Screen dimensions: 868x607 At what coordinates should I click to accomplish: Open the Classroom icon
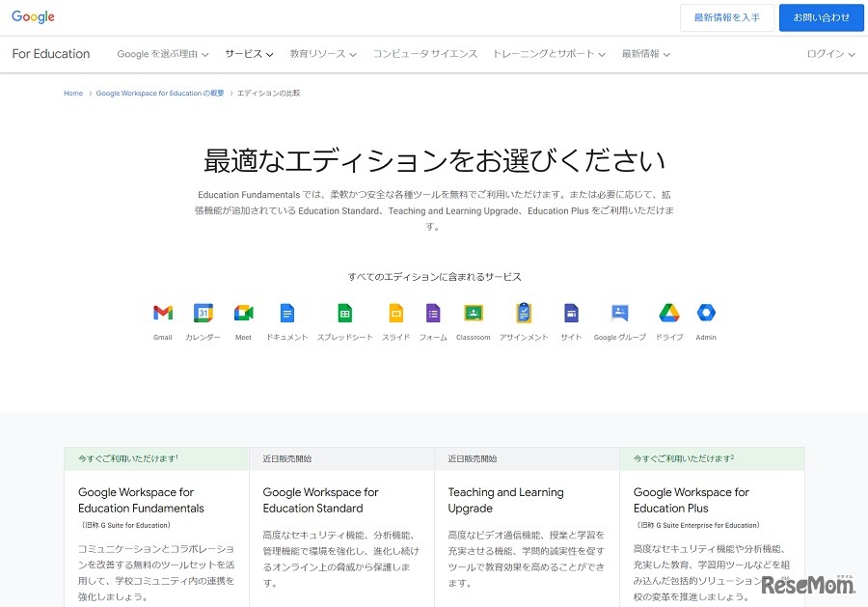(473, 313)
